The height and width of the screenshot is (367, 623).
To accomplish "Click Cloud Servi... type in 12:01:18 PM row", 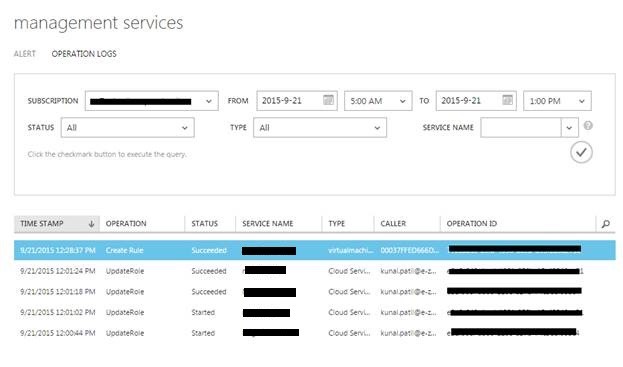I will click(349, 292).
